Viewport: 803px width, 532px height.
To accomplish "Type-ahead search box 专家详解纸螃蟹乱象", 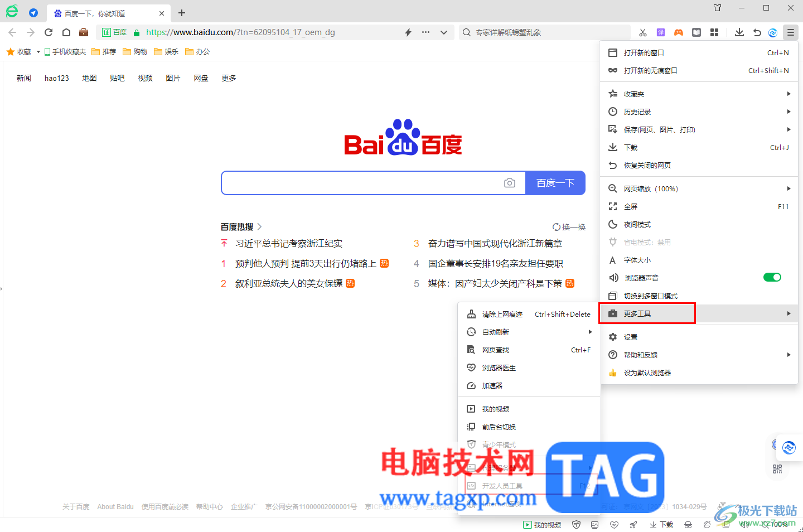I will 544,32.
